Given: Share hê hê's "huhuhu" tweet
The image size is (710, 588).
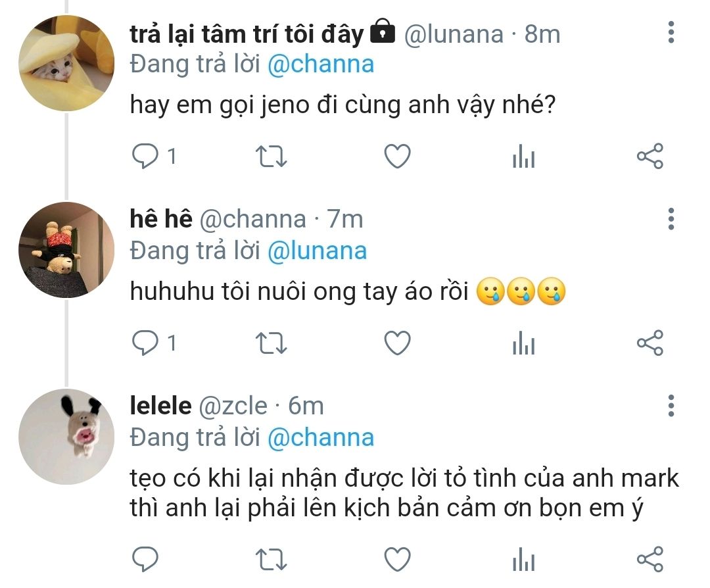Looking at the screenshot, I should click(x=650, y=343).
